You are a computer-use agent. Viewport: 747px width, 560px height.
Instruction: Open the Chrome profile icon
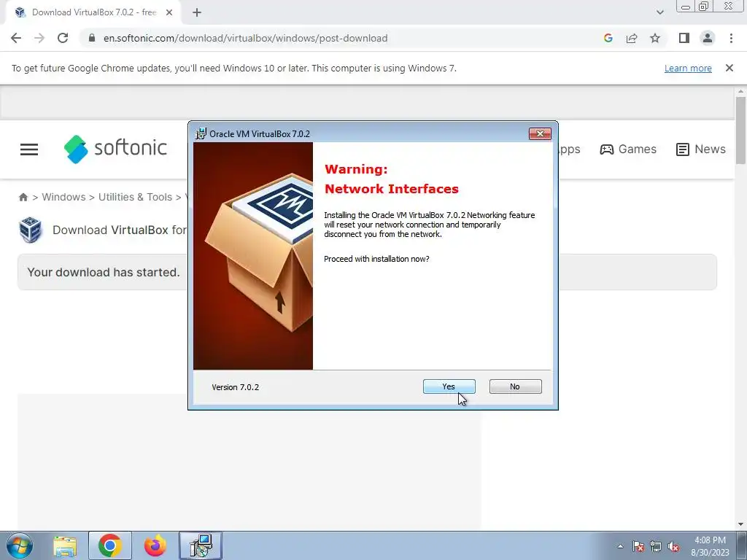coord(708,38)
